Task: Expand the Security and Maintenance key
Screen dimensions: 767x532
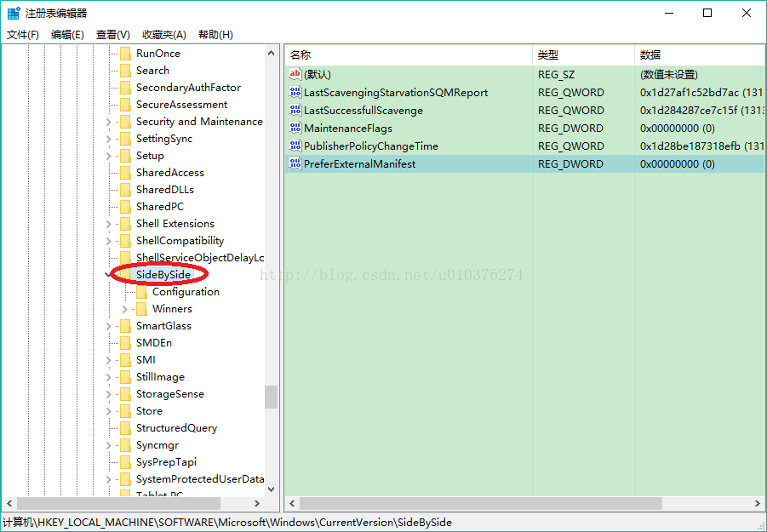Action: point(109,122)
